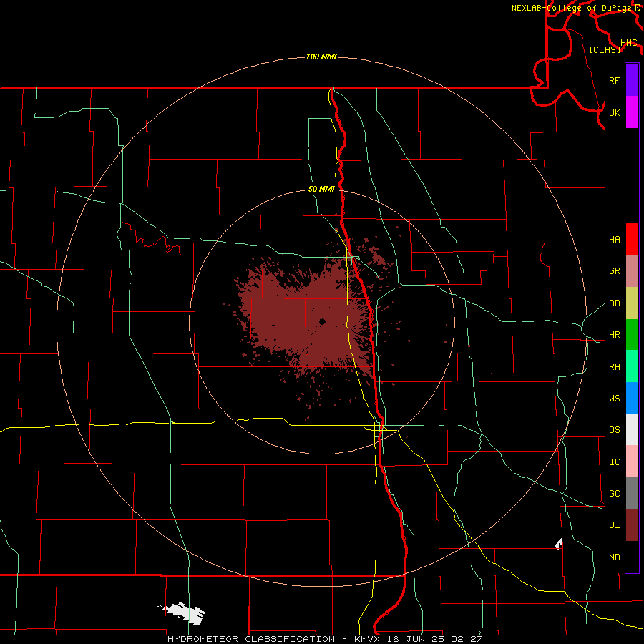
Task: Point at the "BI" legend label
Action: 614,525
